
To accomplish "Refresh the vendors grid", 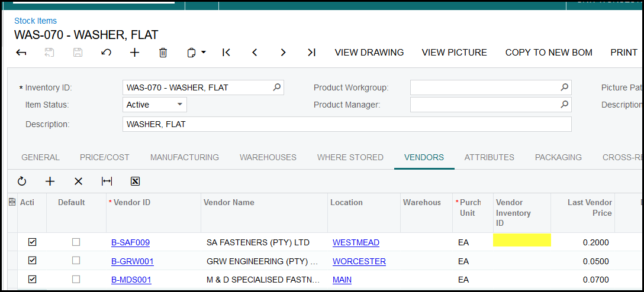I will 22,181.
